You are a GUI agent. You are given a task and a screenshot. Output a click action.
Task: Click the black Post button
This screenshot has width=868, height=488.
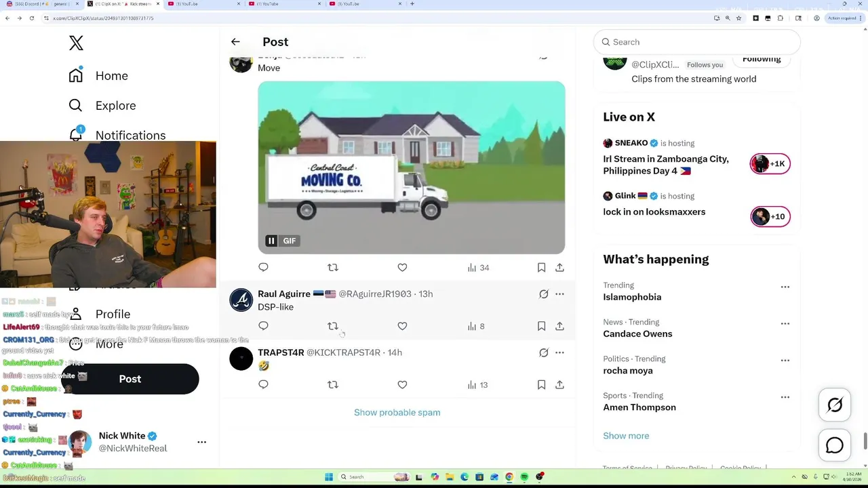[x=130, y=379]
